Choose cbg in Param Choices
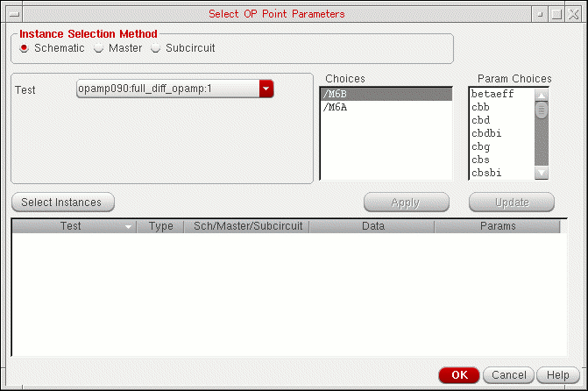 pos(502,146)
